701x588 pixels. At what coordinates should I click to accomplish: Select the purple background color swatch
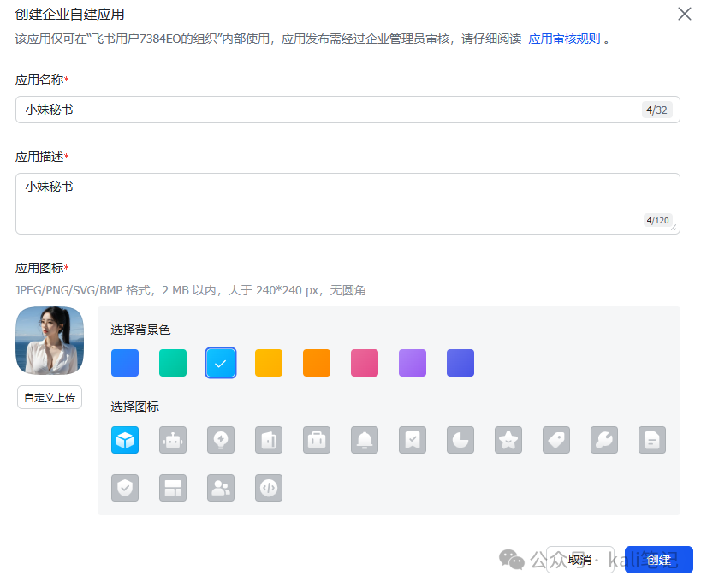pos(412,363)
